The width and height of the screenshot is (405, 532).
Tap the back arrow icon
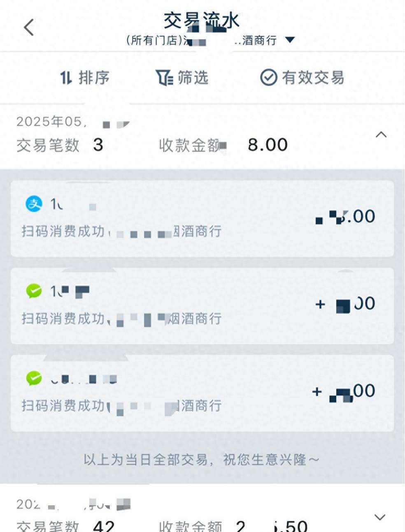click(x=28, y=28)
